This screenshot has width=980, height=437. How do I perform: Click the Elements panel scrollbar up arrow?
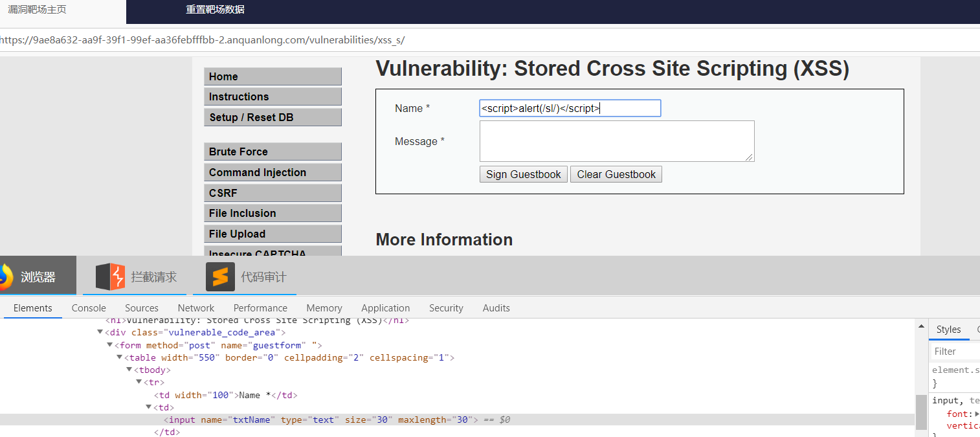[921, 327]
